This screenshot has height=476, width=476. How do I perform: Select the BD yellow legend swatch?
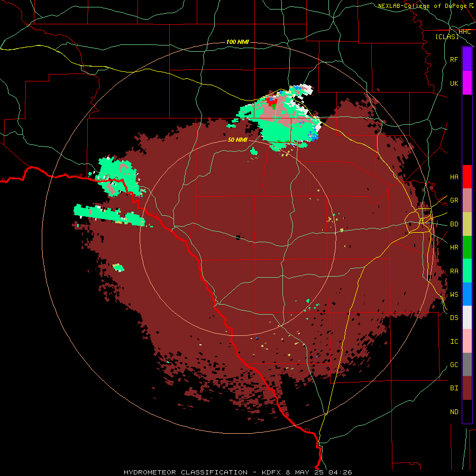tap(467, 224)
